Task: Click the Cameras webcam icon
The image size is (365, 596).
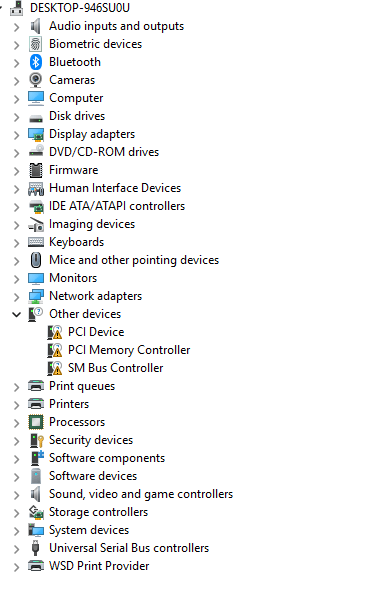Action: pyautogui.click(x=36, y=80)
